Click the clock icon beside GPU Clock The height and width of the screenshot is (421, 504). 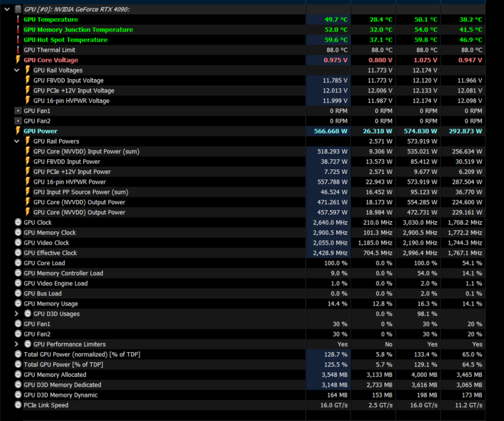pyautogui.click(x=18, y=222)
